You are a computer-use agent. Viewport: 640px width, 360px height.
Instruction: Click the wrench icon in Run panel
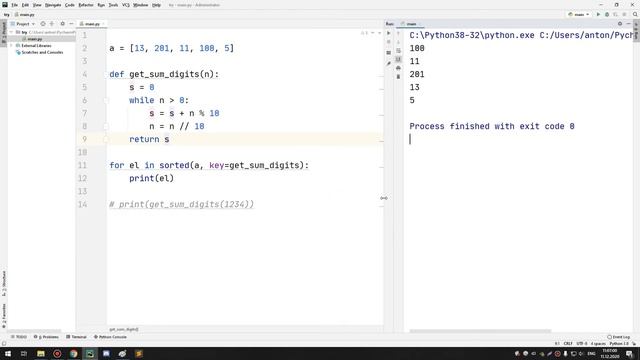pos(389,63)
